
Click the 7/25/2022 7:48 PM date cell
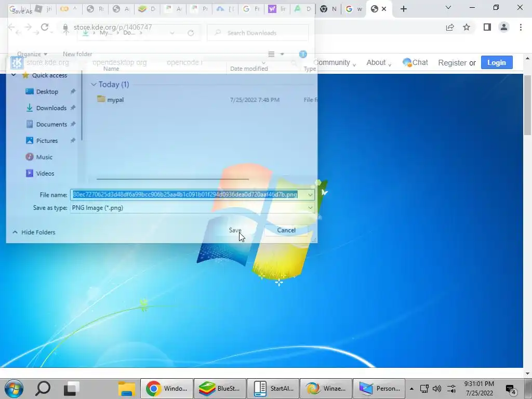tap(255, 100)
